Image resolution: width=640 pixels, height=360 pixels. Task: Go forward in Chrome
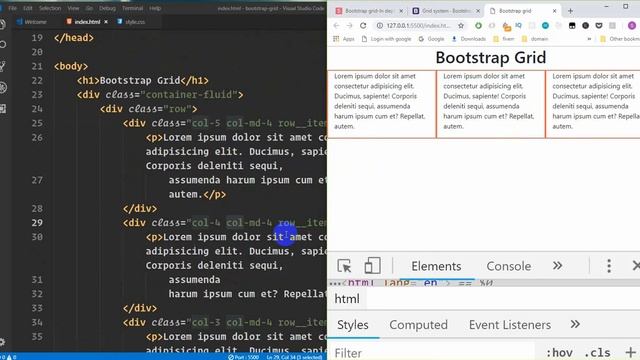[349, 25]
